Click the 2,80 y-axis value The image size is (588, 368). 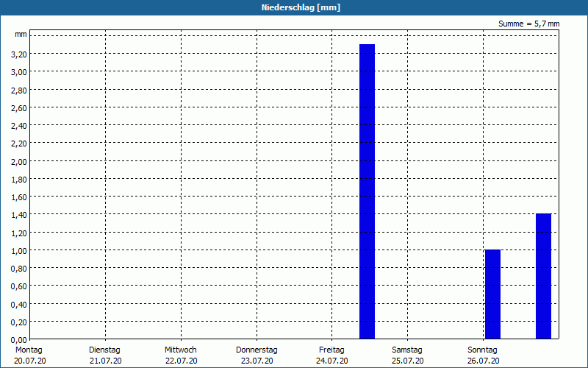coord(19,90)
